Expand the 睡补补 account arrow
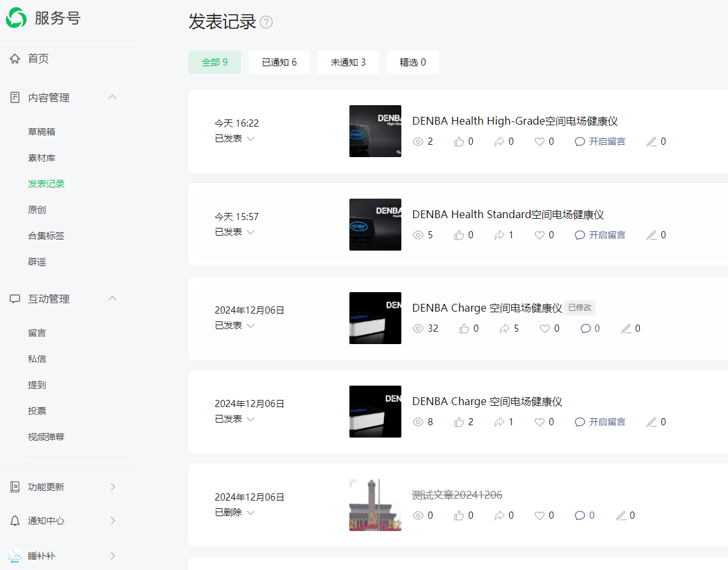Screen dimensions: 728x570 (113, 556)
